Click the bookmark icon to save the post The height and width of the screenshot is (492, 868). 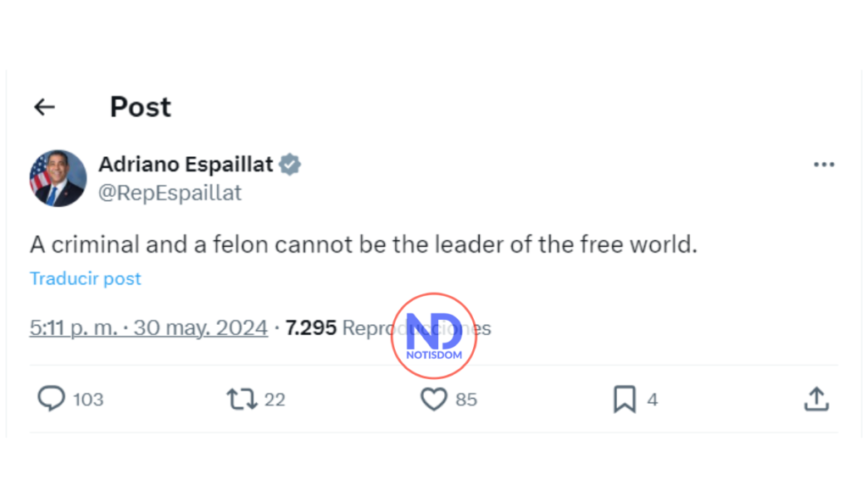point(625,399)
